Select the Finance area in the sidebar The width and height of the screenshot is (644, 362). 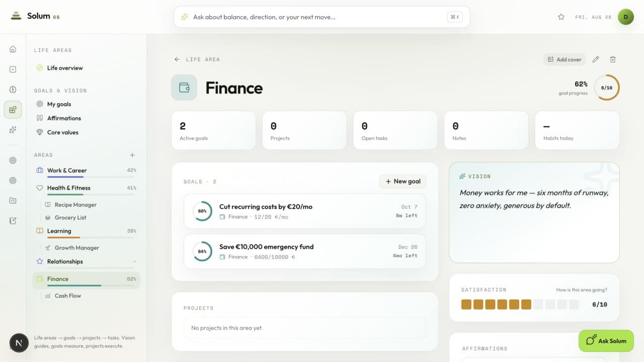tap(86, 280)
